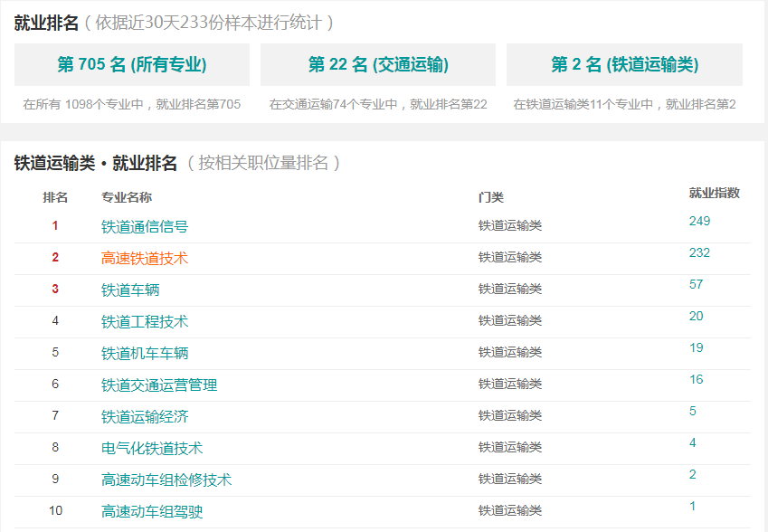
Task: Open the 高速铁道技术 major link
Action: tap(145, 258)
